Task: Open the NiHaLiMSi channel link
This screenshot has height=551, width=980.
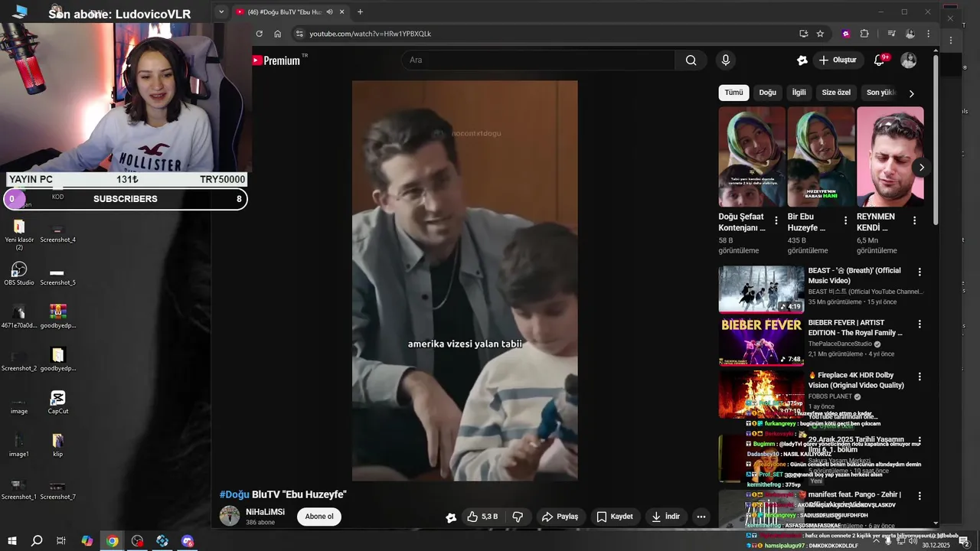Action: pyautogui.click(x=265, y=512)
